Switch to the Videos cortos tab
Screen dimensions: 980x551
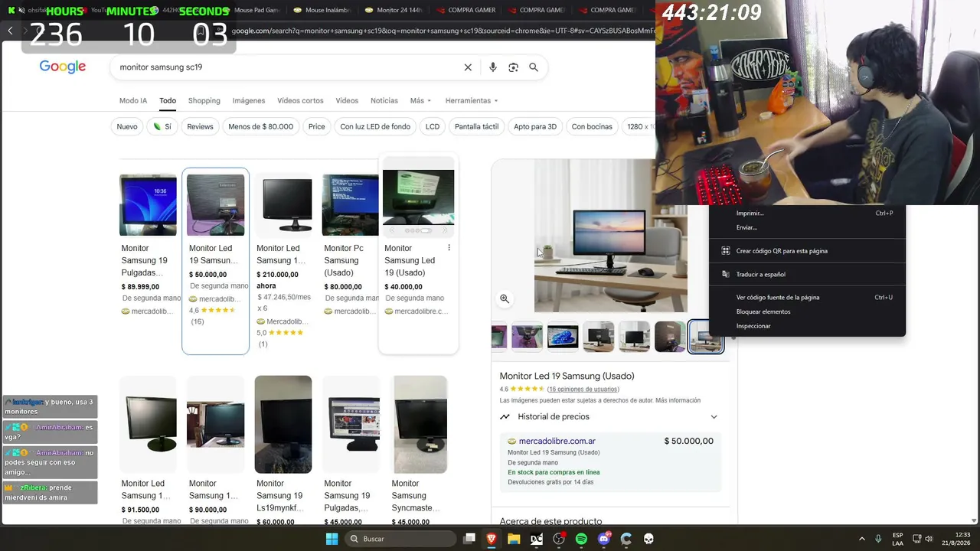click(x=300, y=100)
